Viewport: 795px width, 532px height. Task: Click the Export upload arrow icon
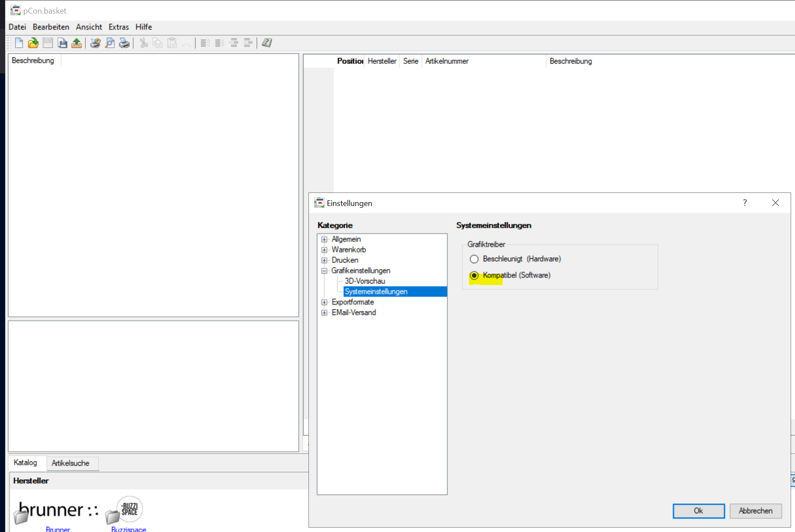[77, 43]
